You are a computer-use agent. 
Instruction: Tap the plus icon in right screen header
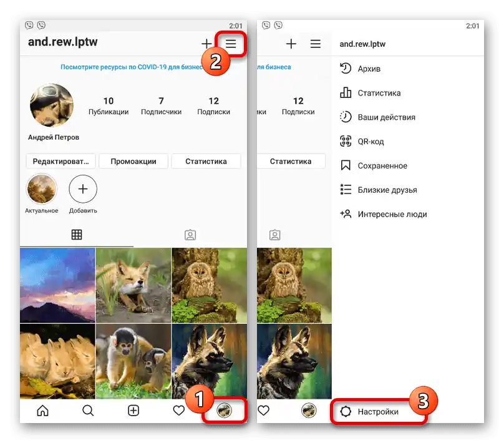[x=291, y=44]
